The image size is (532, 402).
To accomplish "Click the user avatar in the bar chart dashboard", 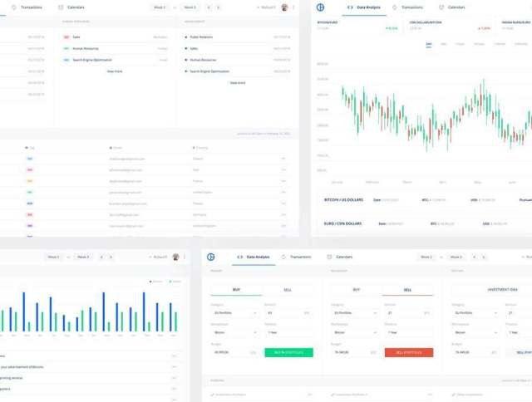I will coord(175,257).
